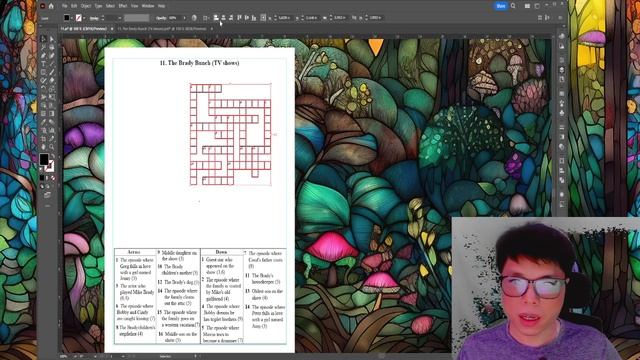Select the Artboard tool
640x360 pixels.
pyautogui.click(x=43, y=138)
